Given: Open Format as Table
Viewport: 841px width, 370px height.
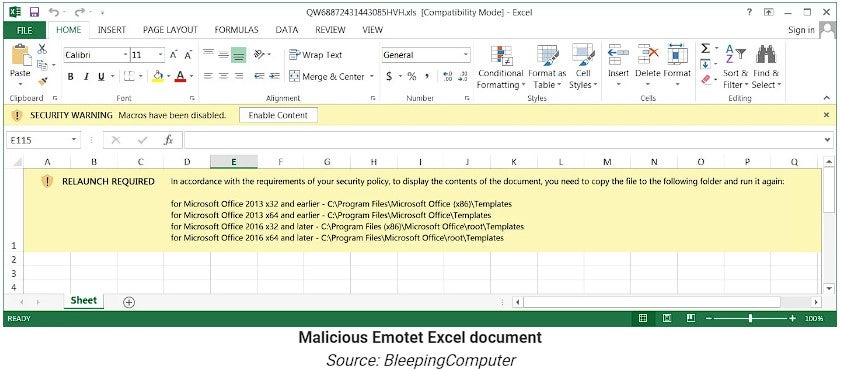Looking at the screenshot, I should 547,67.
